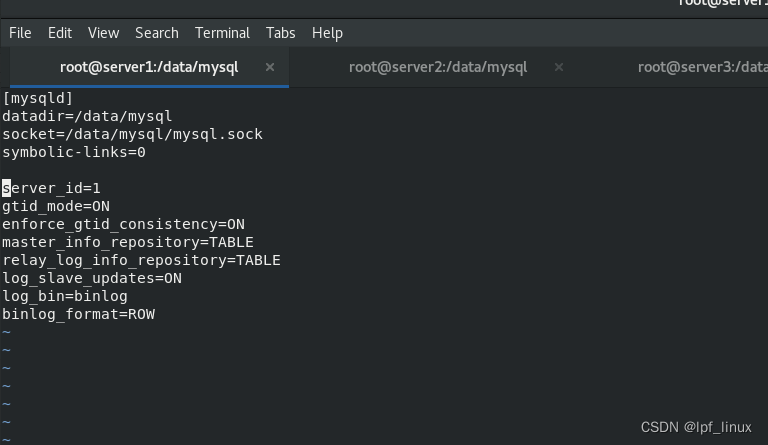This screenshot has height=445, width=768.
Task: Switch to the root@server3 terminal tab
Action: (x=702, y=67)
